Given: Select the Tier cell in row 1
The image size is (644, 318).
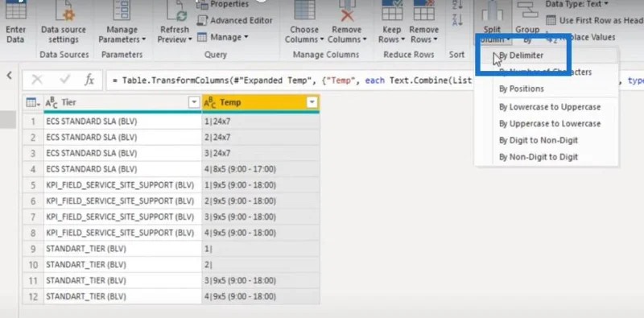Looking at the screenshot, I should click(122, 122).
